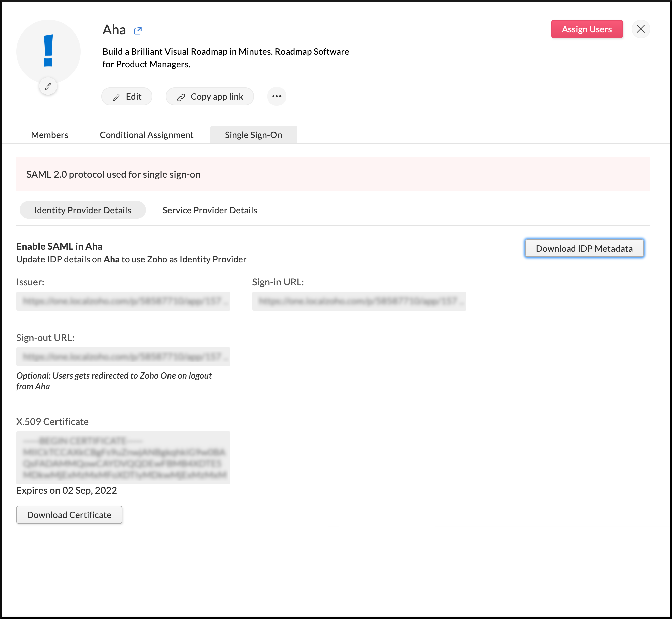The height and width of the screenshot is (619, 672).
Task: Switch to Service Provider Details
Action: tap(210, 210)
